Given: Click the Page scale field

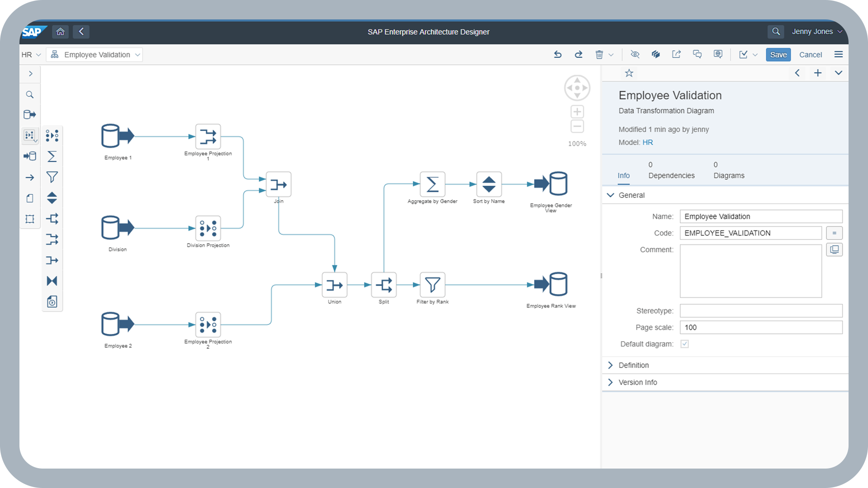Looking at the screenshot, I should click(761, 328).
